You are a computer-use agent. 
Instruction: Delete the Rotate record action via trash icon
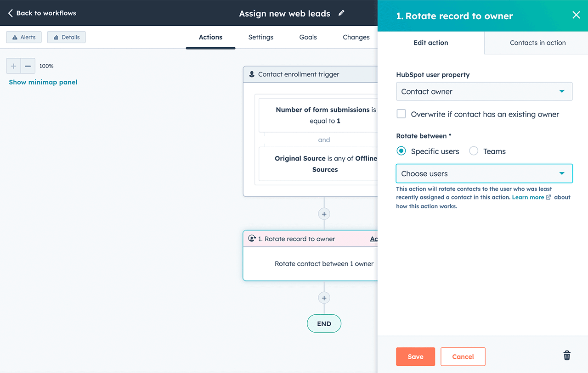(566, 356)
